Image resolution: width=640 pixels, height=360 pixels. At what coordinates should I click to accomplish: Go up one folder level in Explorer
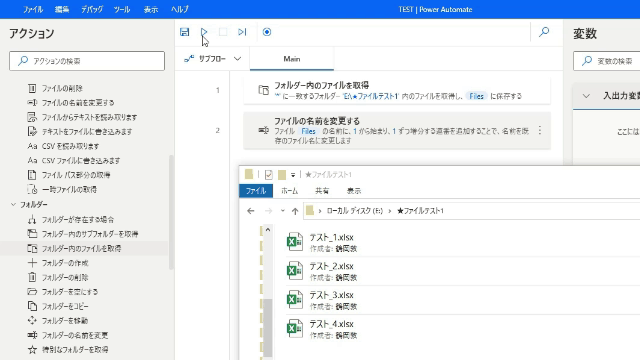coord(295,211)
